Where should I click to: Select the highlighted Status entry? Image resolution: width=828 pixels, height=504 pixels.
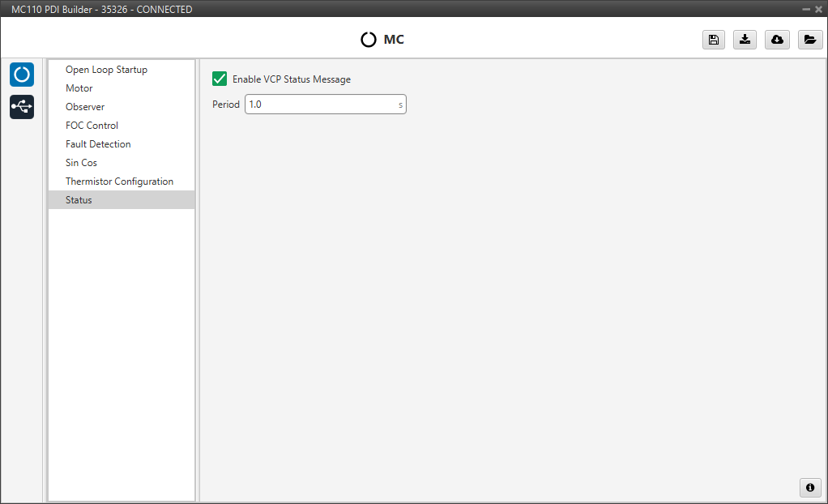coord(79,200)
